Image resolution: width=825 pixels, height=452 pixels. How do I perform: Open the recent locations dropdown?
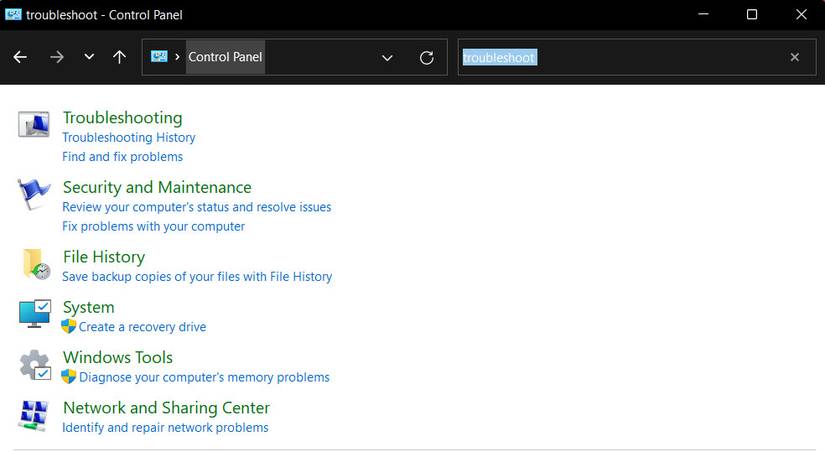pyautogui.click(x=89, y=57)
